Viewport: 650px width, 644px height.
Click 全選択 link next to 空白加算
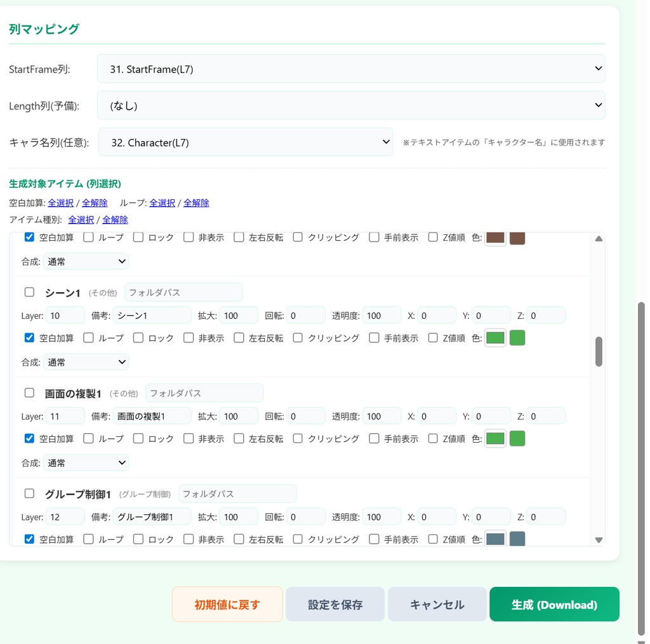click(x=60, y=203)
